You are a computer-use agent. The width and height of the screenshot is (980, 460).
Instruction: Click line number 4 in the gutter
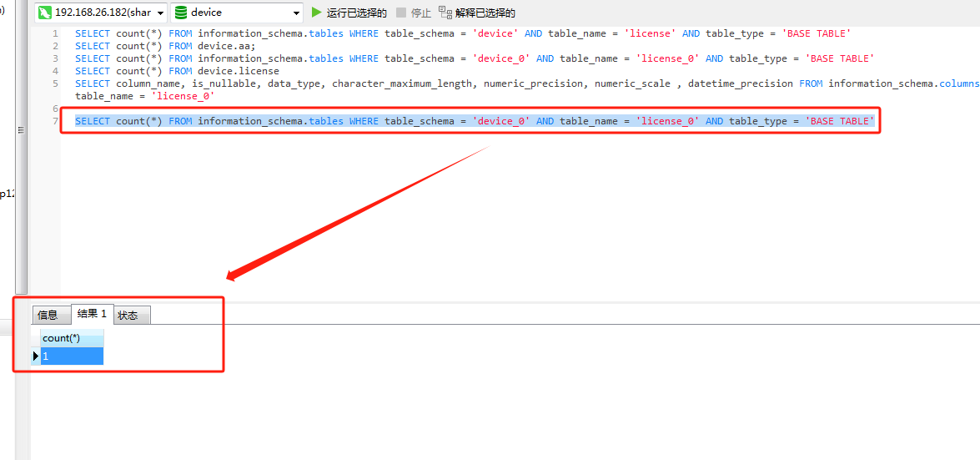pos(56,71)
